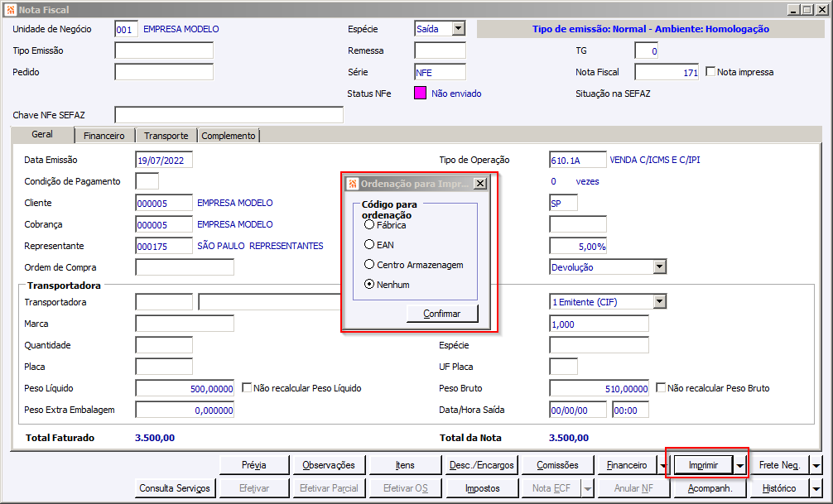Click the Peso Líquido field
833x504 pixels.
click(185, 388)
